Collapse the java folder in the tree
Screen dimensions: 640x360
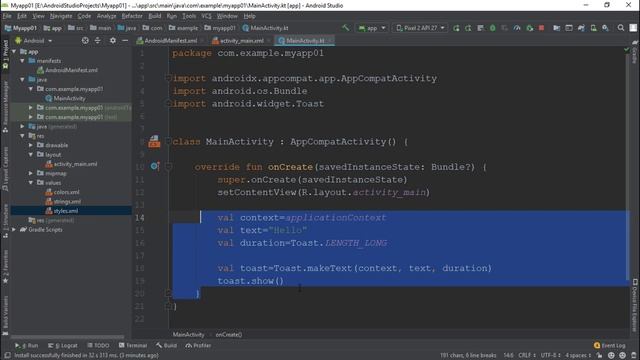pyautogui.click(x=22, y=80)
